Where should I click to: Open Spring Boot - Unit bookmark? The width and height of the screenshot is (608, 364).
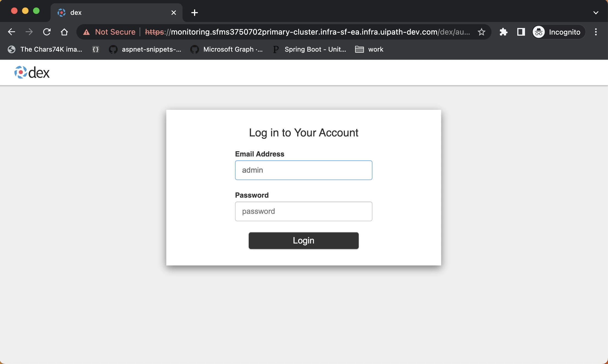tap(309, 49)
